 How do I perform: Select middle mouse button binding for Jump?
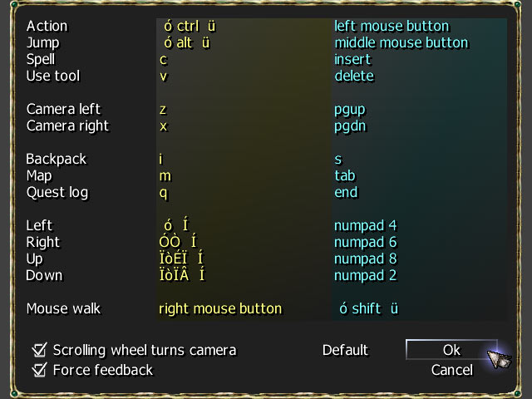click(401, 42)
